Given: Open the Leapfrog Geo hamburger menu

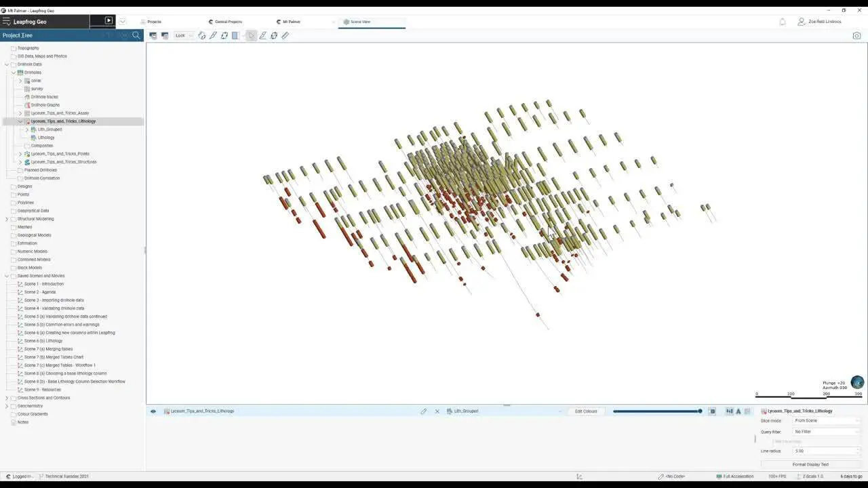Looking at the screenshot, I should [6, 22].
